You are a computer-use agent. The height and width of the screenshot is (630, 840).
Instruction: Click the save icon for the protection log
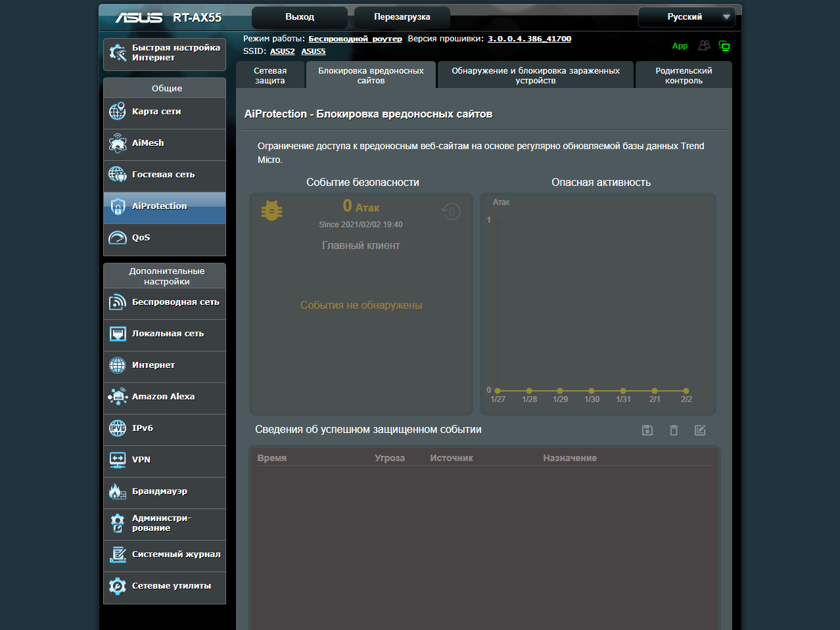(x=647, y=430)
